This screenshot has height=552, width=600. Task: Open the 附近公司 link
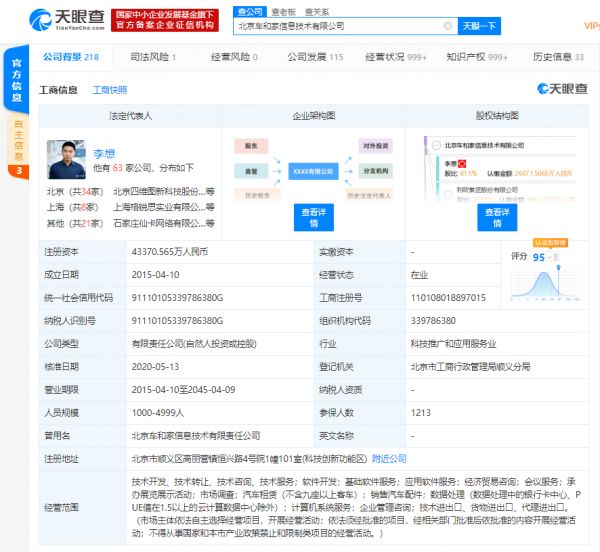tap(389, 459)
